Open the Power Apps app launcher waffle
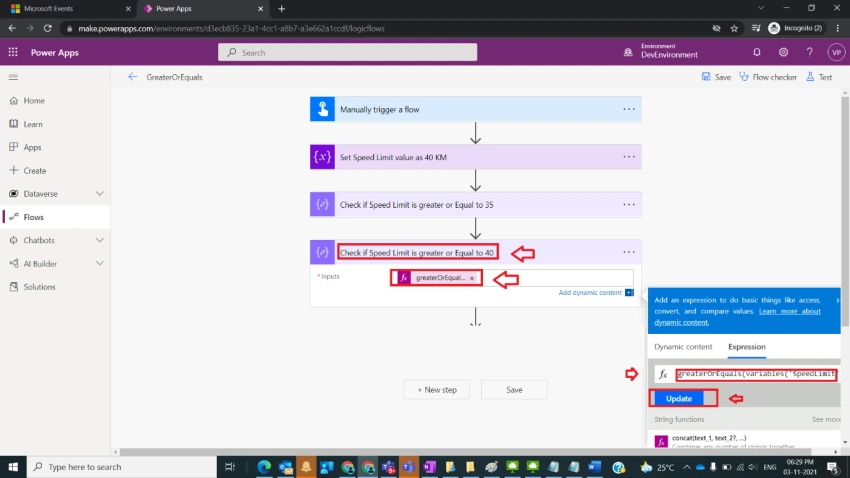This screenshot has height=478, width=850. 13,53
